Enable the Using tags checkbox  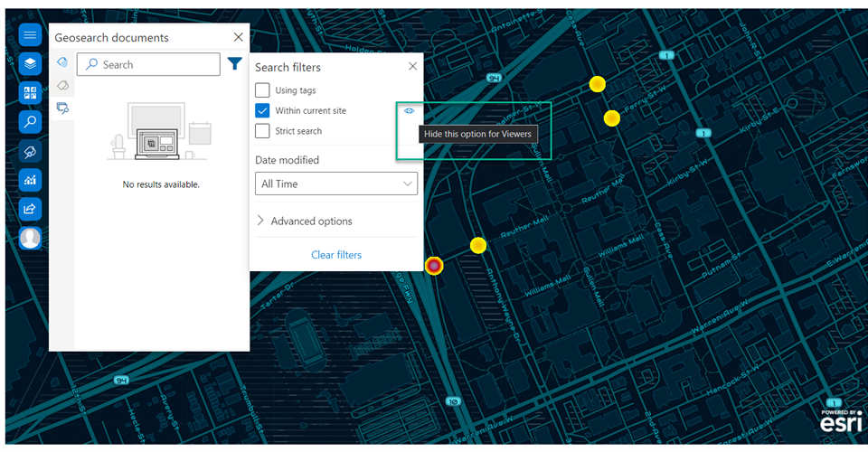tap(262, 90)
